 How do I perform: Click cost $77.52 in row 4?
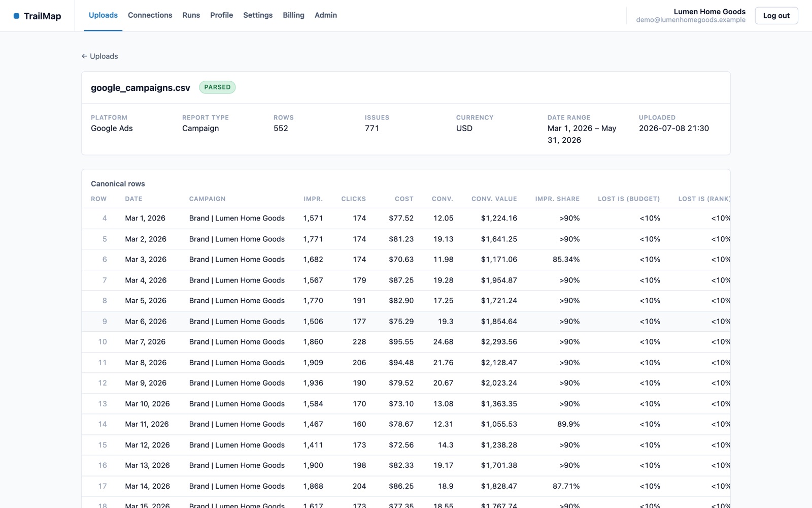[x=401, y=218]
